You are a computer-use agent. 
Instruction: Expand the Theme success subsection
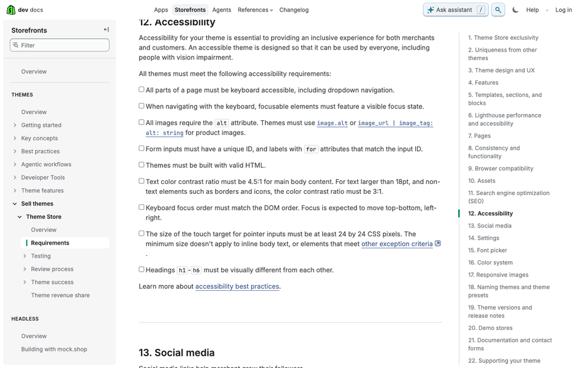24,282
